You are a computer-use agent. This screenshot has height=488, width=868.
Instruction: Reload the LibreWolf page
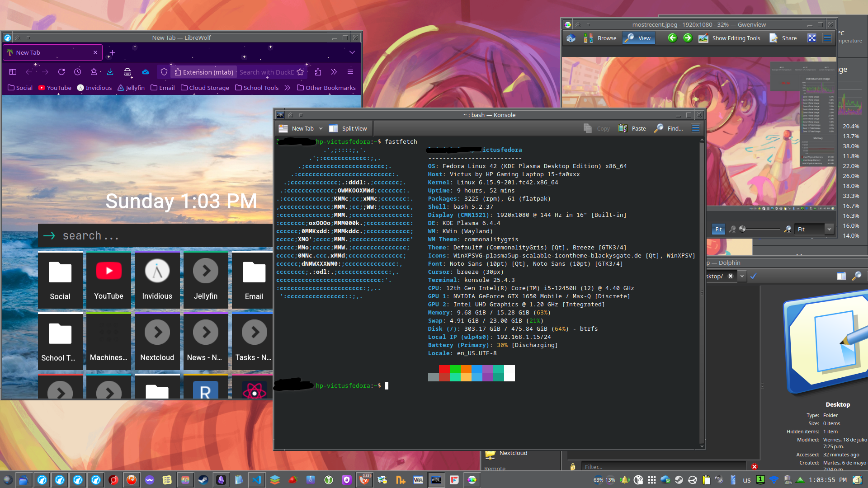coord(61,72)
